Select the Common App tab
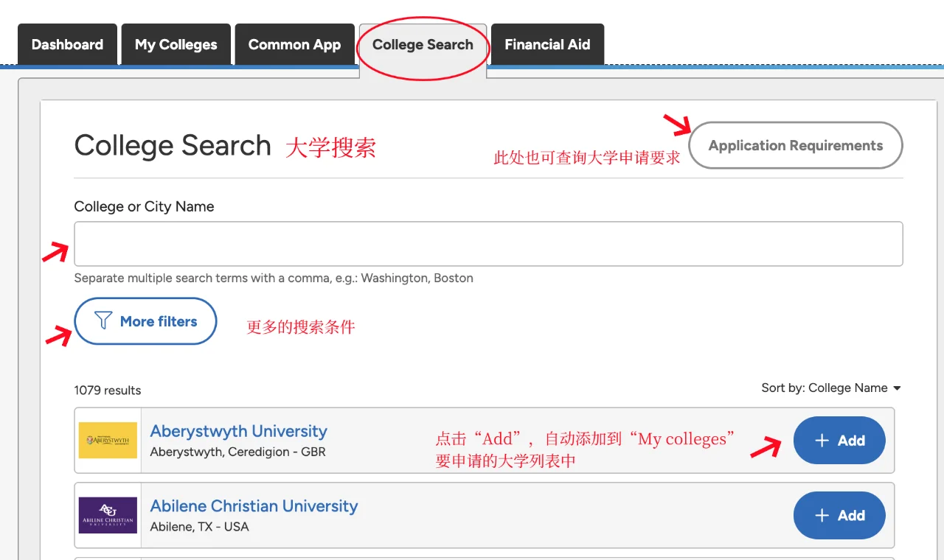The width and height of the screenshot is (944, 560). click(294, 44)
